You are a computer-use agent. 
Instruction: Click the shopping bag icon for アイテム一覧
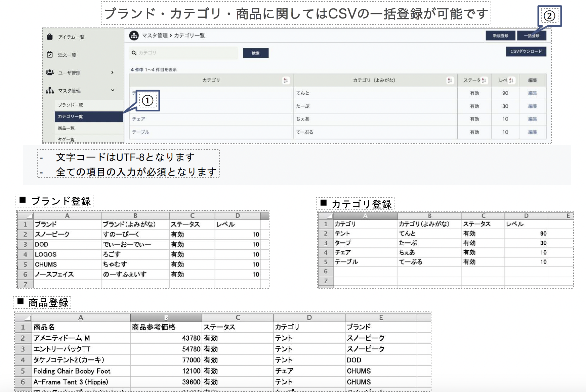pos(50,37)
